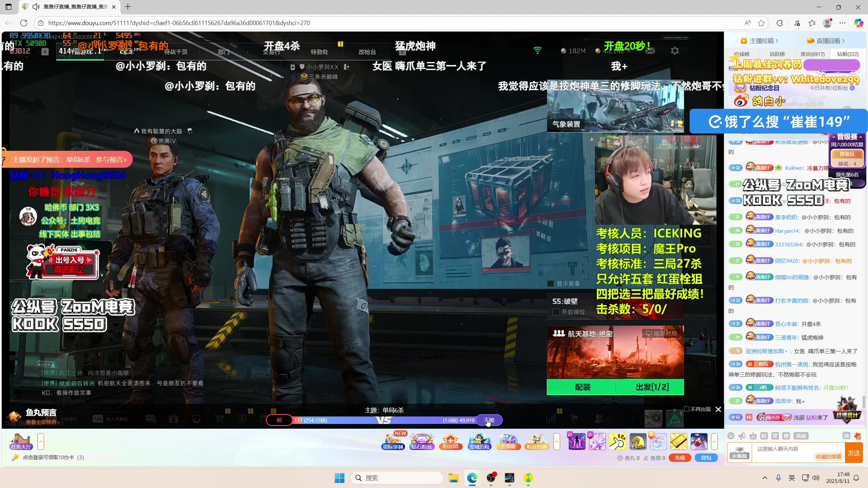
Task: Click the chat panel scrollbar
Action: click(x=864, y=402)
